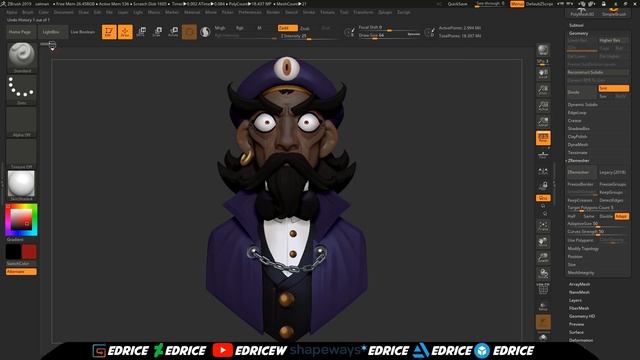
Task: Click the Gizmo 3D circle icon
Action: (x=189, y=32)
